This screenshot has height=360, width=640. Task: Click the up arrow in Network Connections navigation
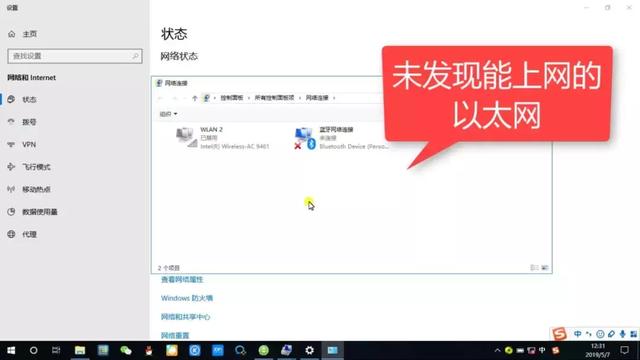click(x=195, y=98)
